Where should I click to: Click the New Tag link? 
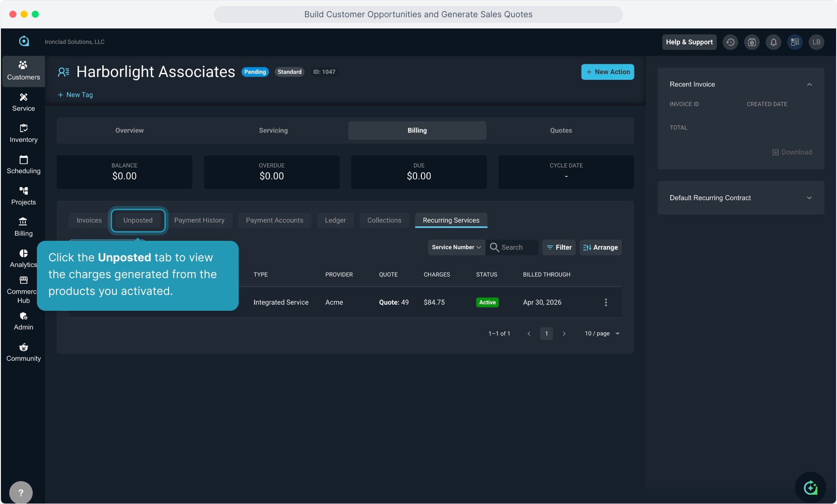coord(75,95)
